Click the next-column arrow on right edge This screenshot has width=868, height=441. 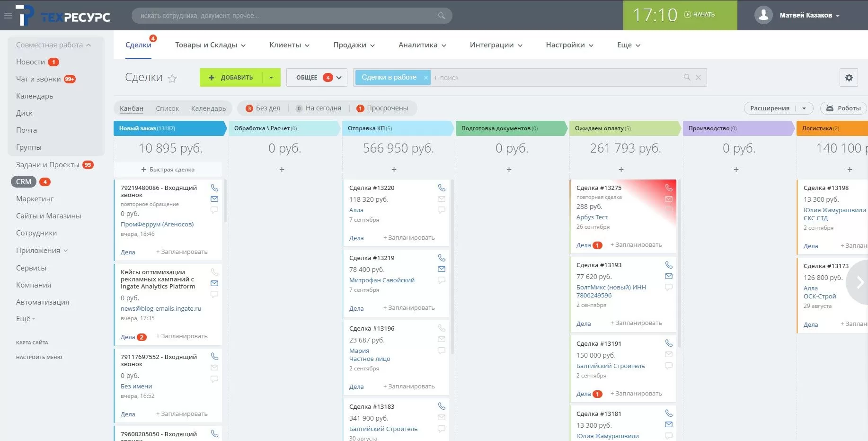pyautogui.click(x=860, y=282)
